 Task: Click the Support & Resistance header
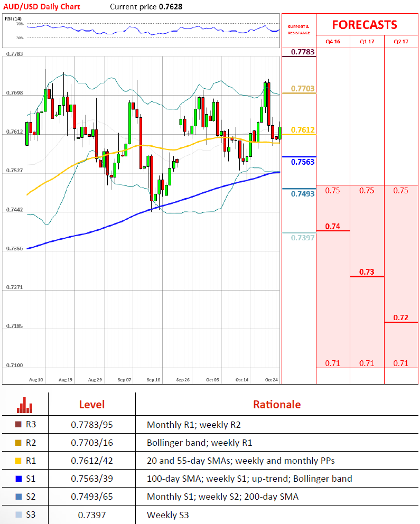(298, 30)
